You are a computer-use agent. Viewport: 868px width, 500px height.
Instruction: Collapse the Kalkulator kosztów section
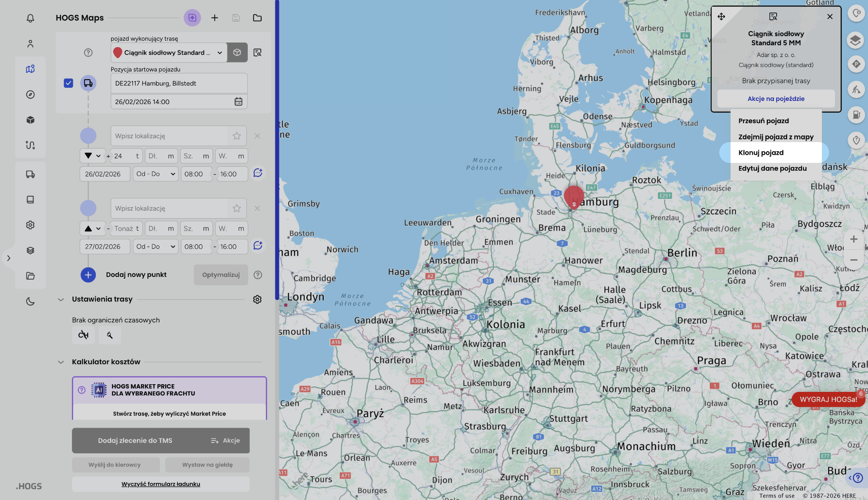[x=61, y=362]
